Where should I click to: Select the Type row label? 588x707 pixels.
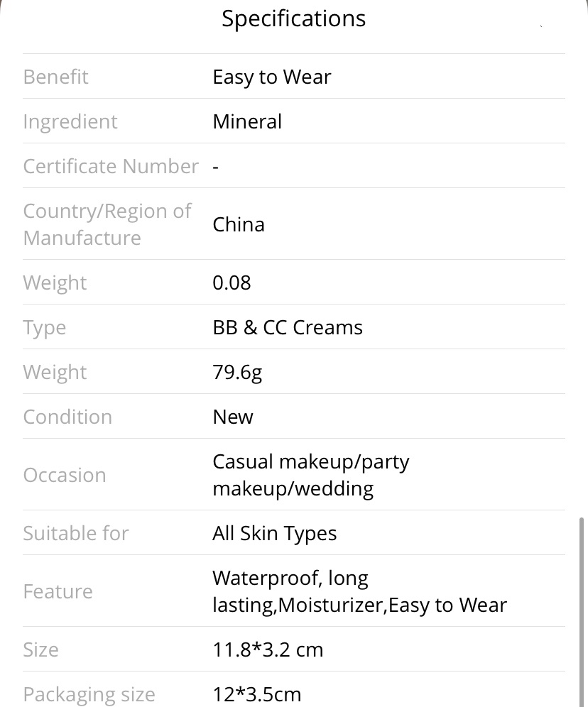point(44,328)
